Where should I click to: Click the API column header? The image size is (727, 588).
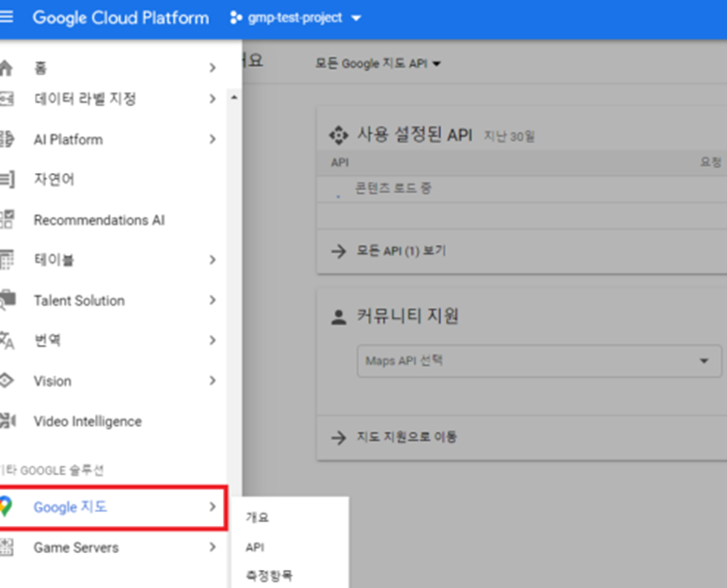click(x=340, y=163)
